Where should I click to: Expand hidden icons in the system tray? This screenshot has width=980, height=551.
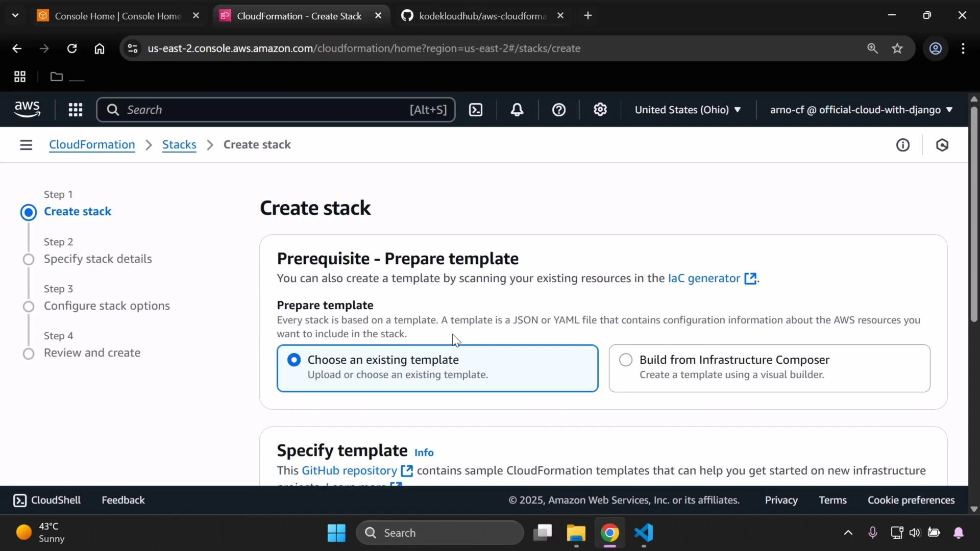(x=847, y=532)
